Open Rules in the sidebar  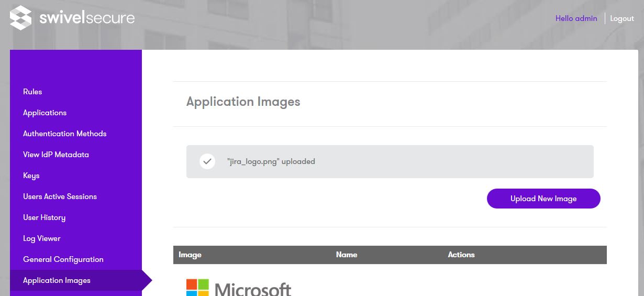(32, 92)
